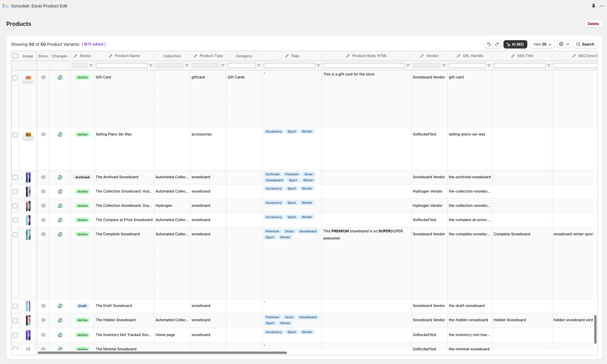Click the Gift Card product thumbnail
This screenshot has height=364, width=607.
pos(28,78)
